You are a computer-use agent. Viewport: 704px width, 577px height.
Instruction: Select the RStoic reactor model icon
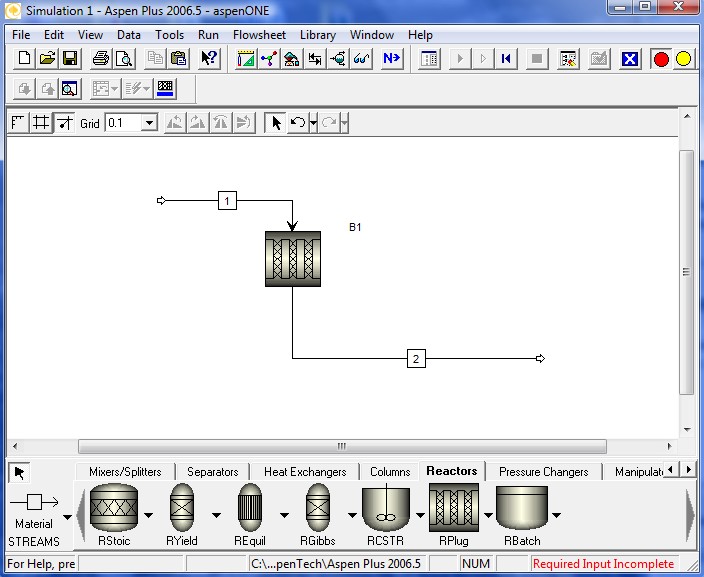[x=113, y=508]
